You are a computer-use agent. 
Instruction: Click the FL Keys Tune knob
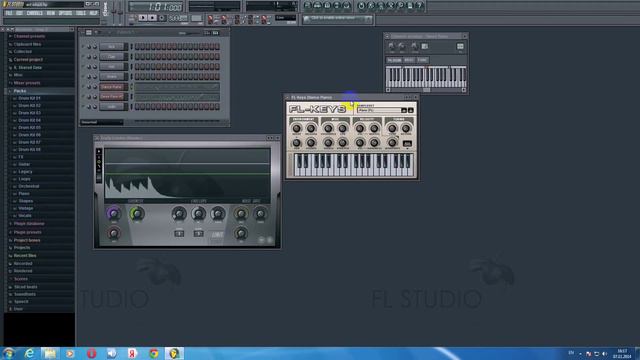392,129
